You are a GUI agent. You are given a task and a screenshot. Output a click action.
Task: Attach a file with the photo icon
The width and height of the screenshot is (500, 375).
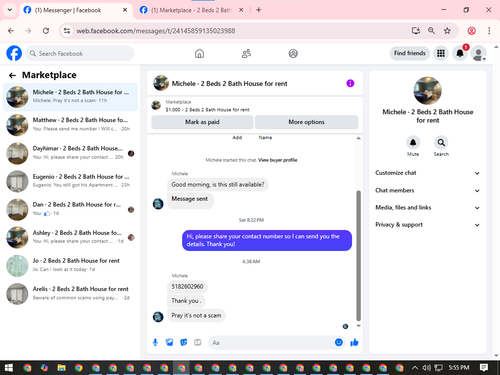tap(169, 342)
